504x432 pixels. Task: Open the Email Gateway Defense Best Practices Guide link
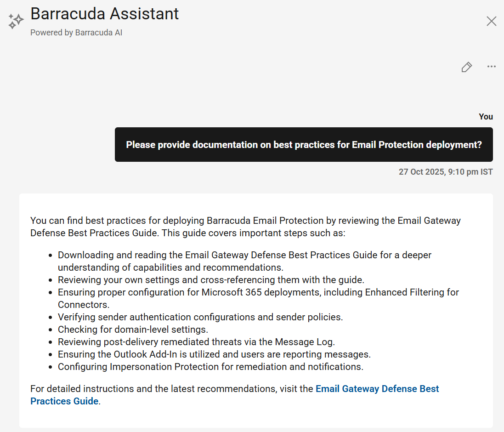pyautogui.click(x=377, y=389)
